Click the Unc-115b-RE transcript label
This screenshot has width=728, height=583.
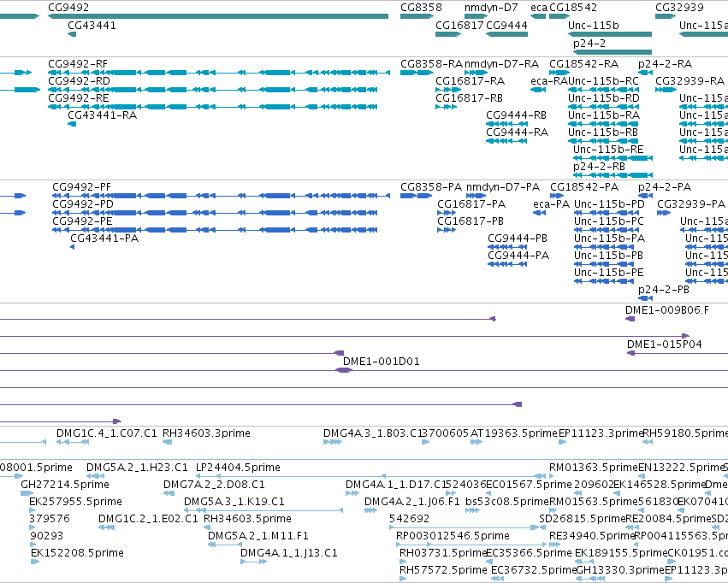pos(608,150)
